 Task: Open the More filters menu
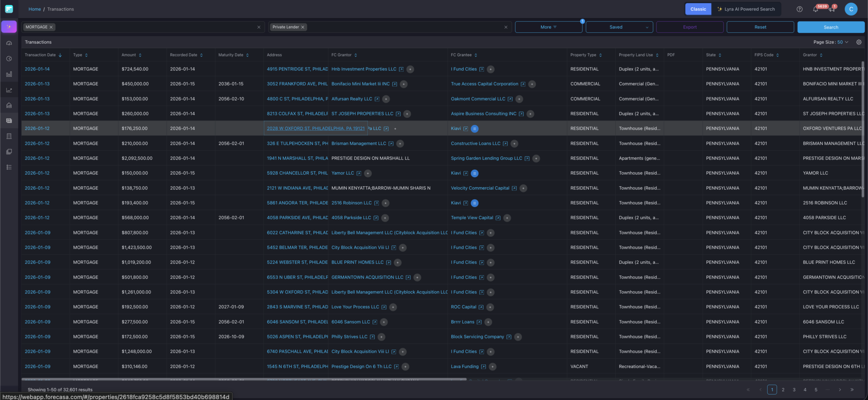click(x=548, y=27)
